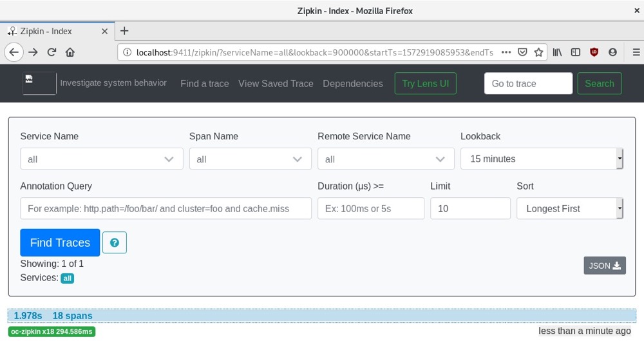Click 'less than a minute ago' timestamp
Viewport: 644px width, 341px height.
pos(585,331)
